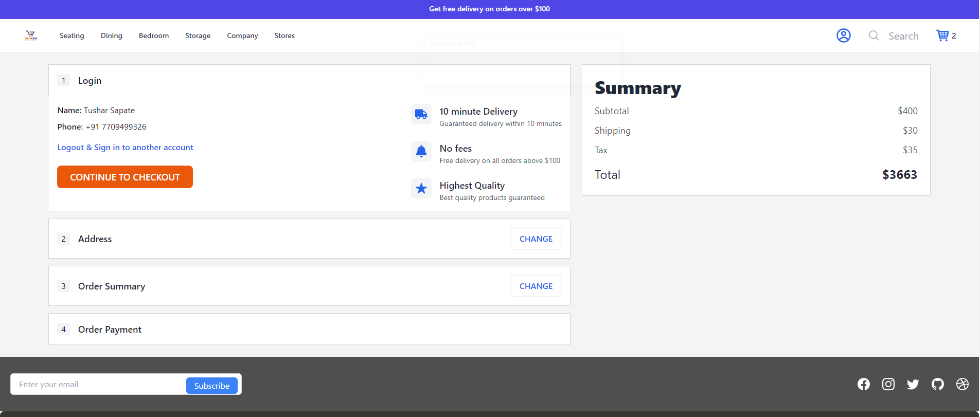
Task: Expand the Order Payment step
Action: coord(309,329)
